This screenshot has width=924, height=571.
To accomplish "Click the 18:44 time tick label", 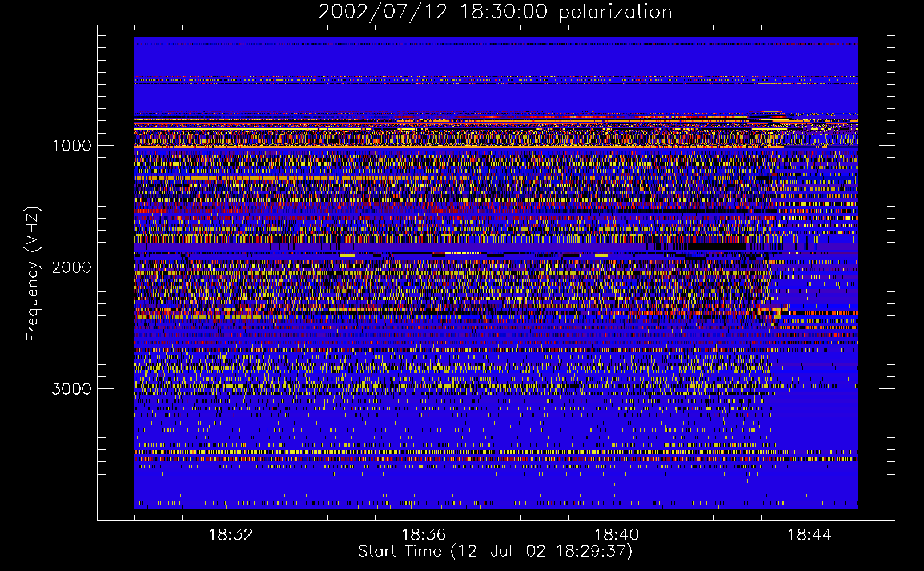I will [810, 535].
